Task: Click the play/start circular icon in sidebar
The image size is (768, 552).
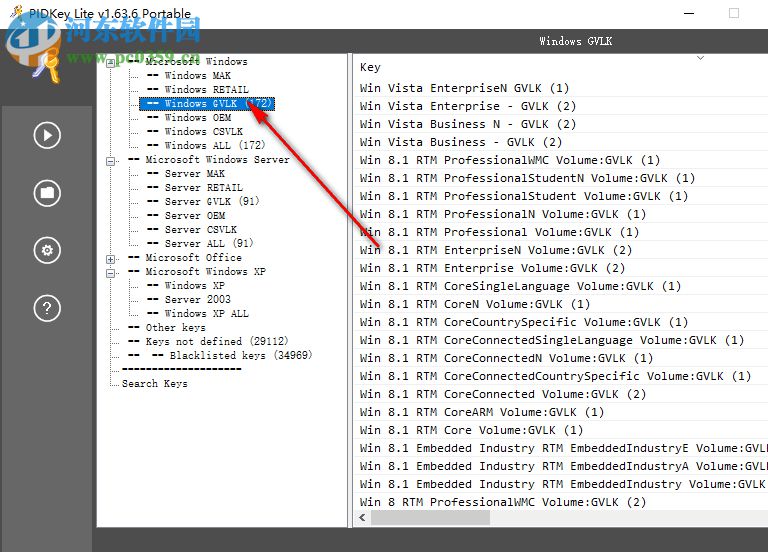Action: (47, 135)
